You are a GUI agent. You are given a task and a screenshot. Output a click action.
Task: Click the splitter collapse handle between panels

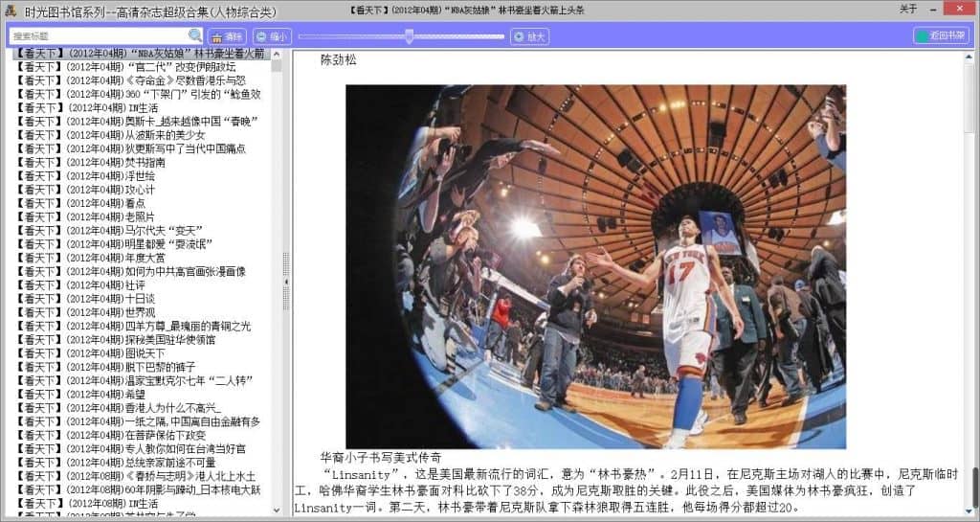285,280
